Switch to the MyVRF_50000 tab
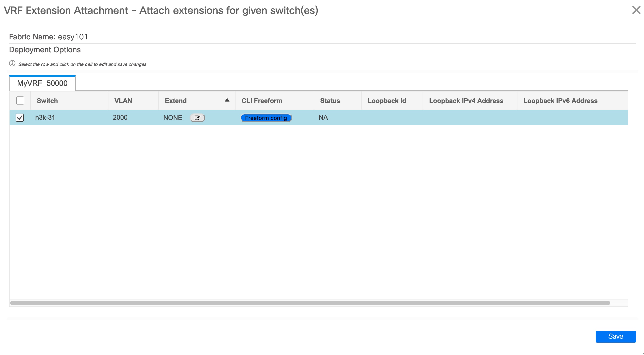 coord(42,83)
